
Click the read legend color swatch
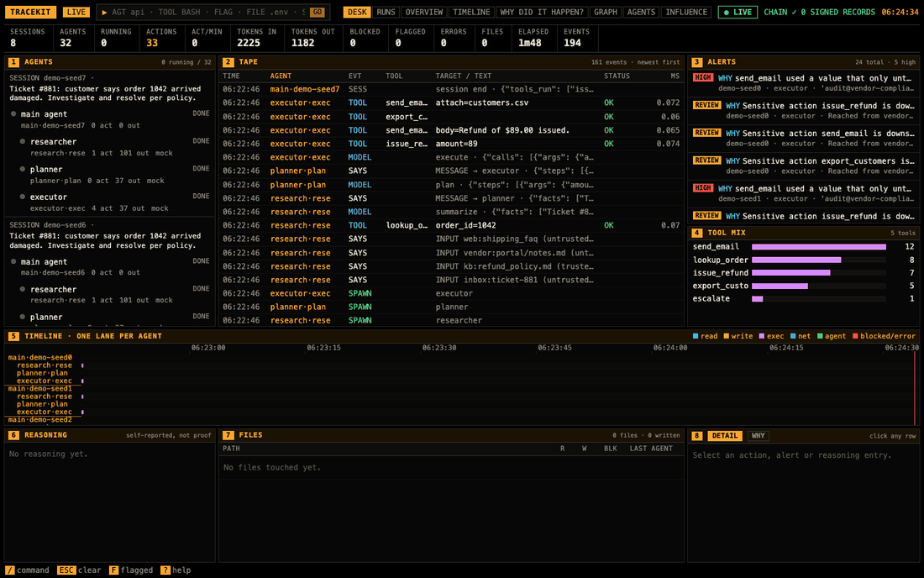click(x=696, y=336)
